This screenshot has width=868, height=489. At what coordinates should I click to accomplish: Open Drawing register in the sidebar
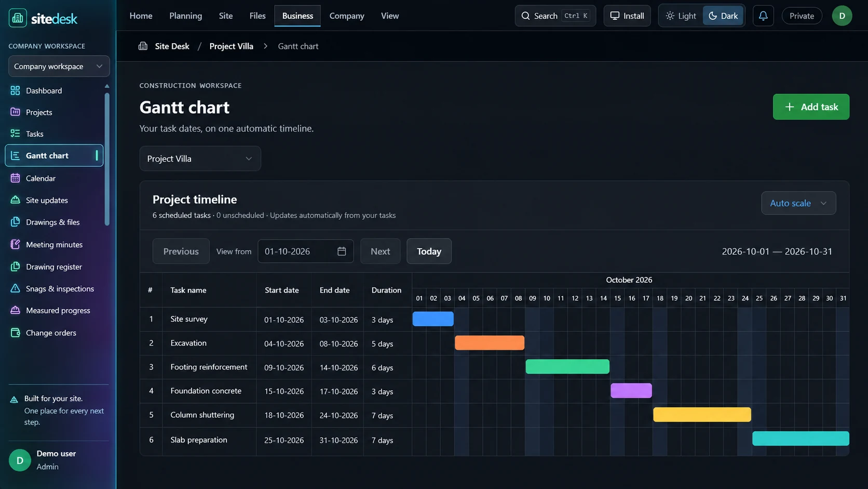54,267
